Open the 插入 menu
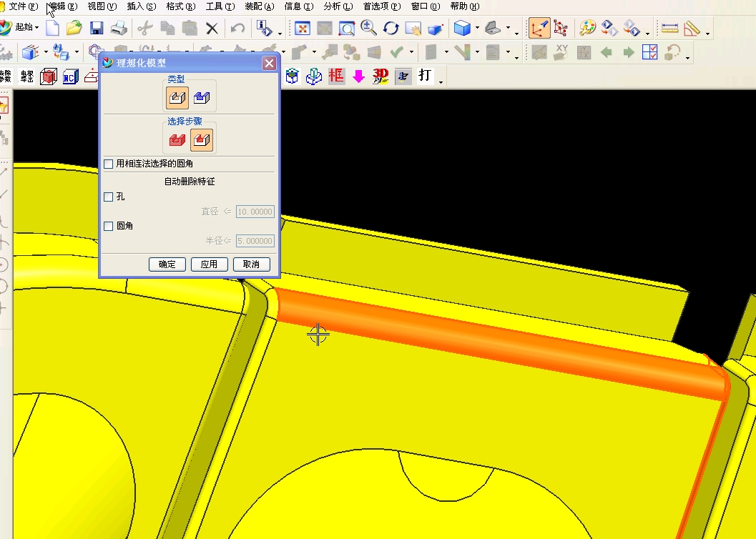 coord(142,6)
